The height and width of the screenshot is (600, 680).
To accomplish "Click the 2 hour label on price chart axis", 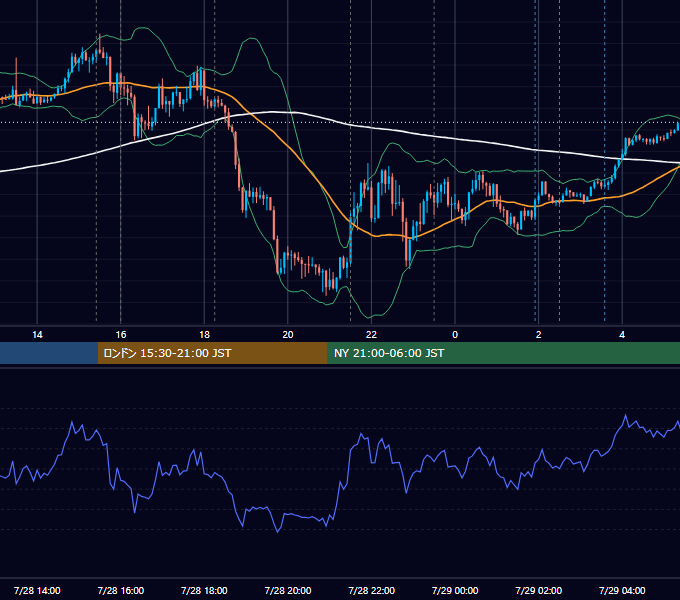I will [x=538, y=335].
